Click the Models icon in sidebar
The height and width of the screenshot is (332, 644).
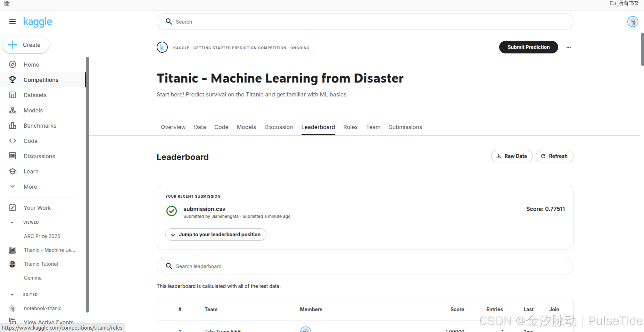tap(13, 110)
